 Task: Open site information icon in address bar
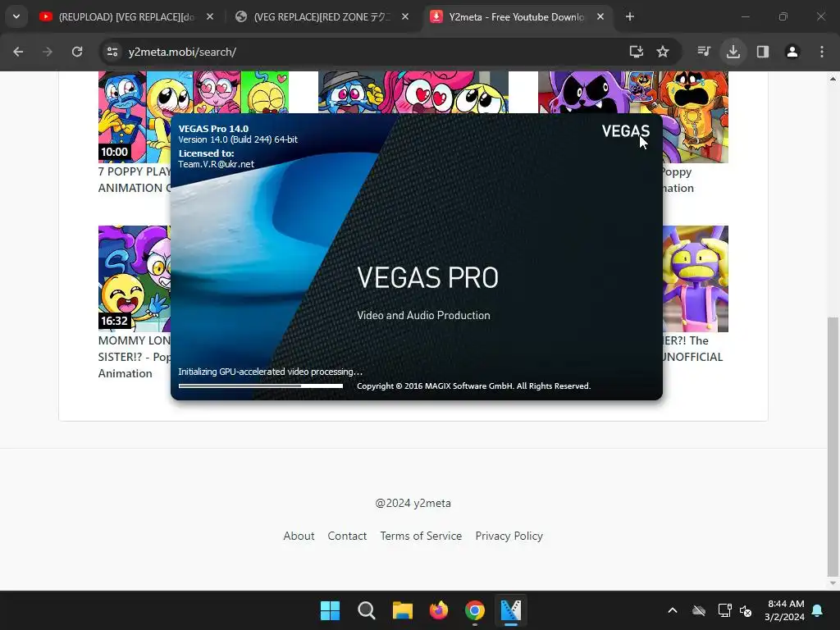[112, 52]
